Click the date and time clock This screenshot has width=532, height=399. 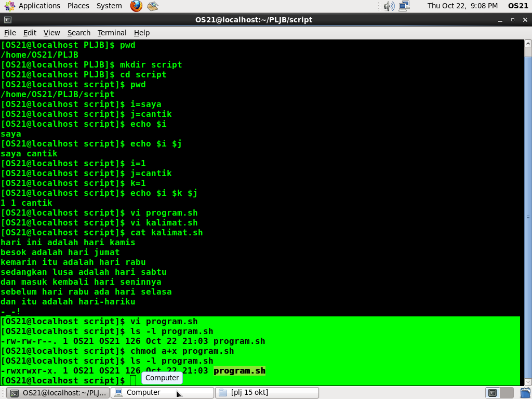point(462,6)
